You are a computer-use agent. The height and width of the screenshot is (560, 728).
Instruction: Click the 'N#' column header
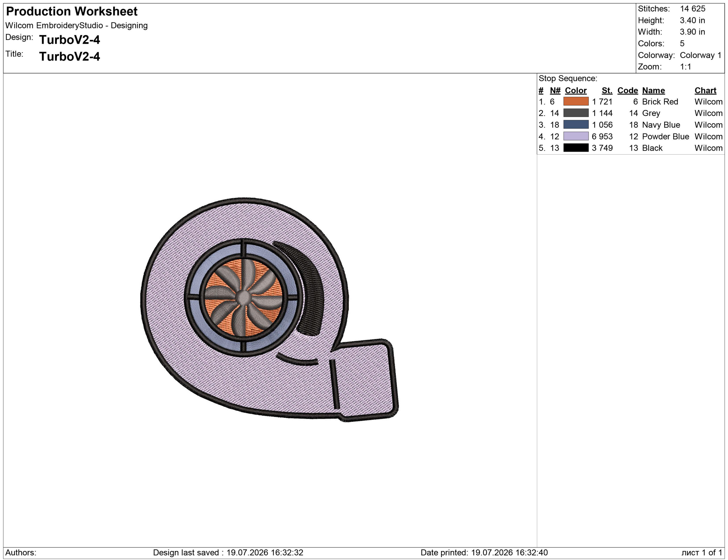pyautogui.click(x=555, y=90)
